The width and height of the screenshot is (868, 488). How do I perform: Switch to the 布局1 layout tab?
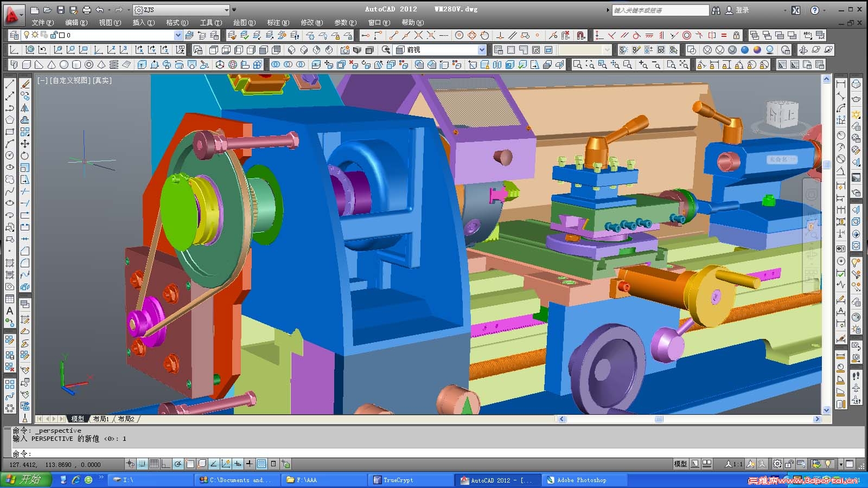[101, 419]
